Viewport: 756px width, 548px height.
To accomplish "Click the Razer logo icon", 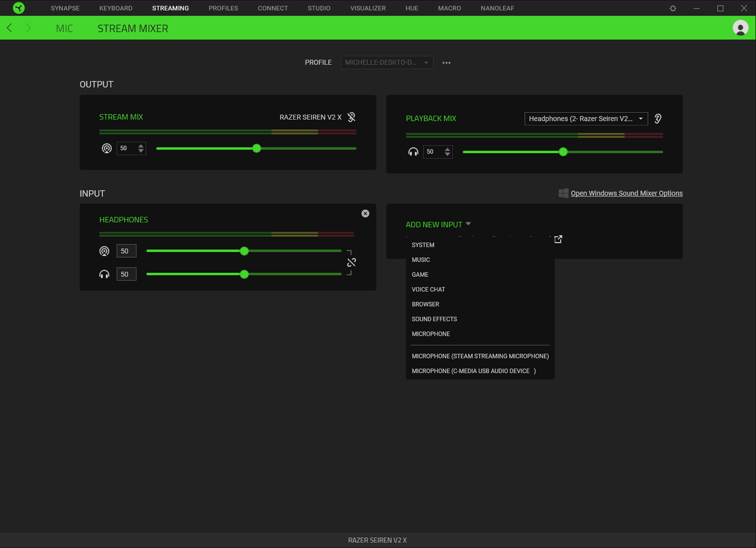I will (19, 8).
